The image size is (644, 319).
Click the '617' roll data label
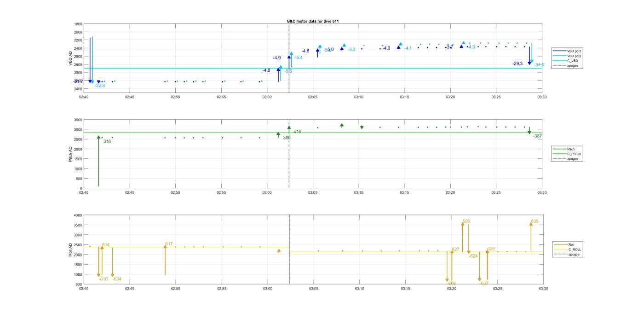[x=169, y=244]
